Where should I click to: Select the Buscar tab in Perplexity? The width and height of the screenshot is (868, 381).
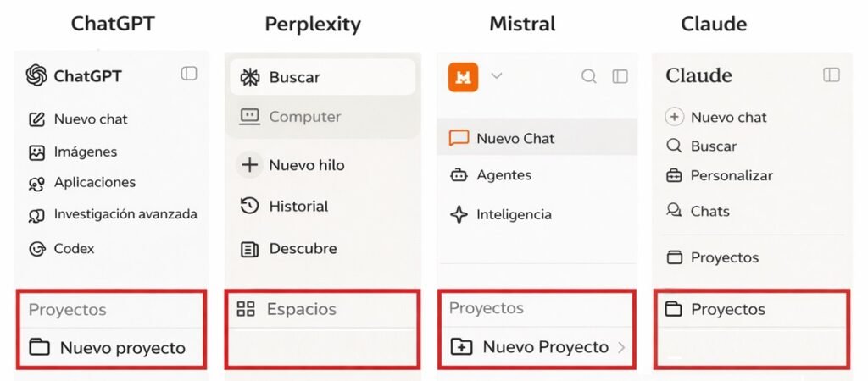(x=294, y=77)
